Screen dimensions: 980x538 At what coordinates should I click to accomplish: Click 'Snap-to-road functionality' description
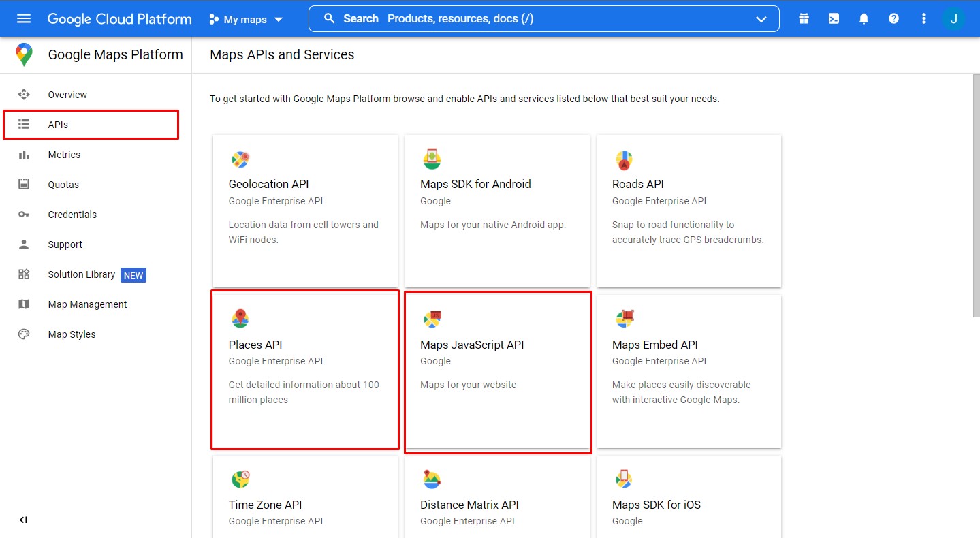(688, 232)
